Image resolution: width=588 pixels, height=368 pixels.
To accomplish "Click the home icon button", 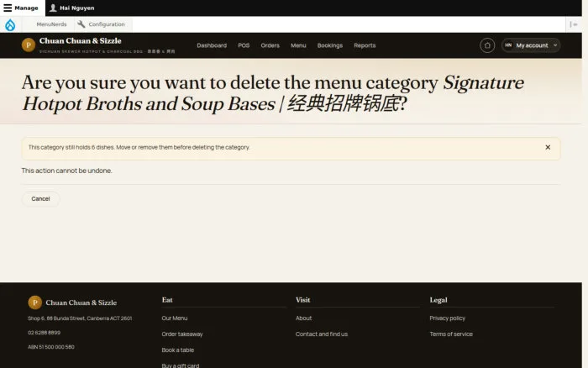I will click(x=487, y=45).
